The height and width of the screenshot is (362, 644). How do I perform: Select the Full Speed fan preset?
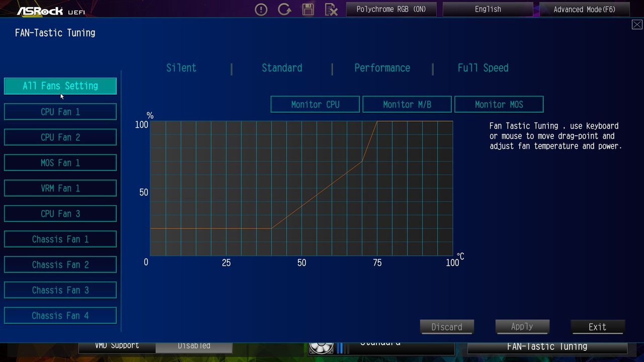tap(483, 68)
